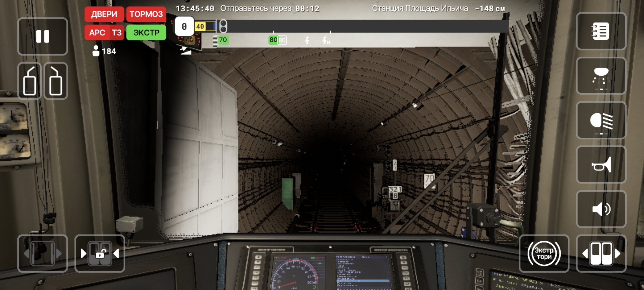The width and height of the screenshot is (644, 290).
Task: Click the red ТОРМОЗ indicator
Action: [x=146, y=14]
